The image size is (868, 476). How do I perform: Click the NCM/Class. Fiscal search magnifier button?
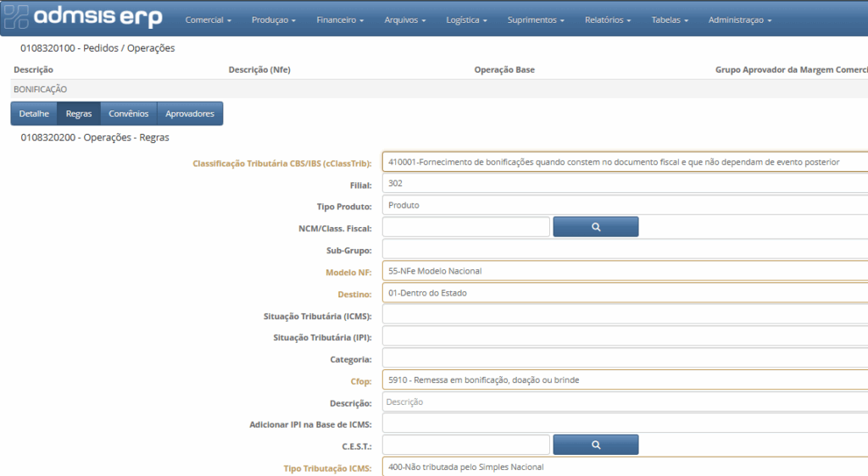(x=595, y=227)
